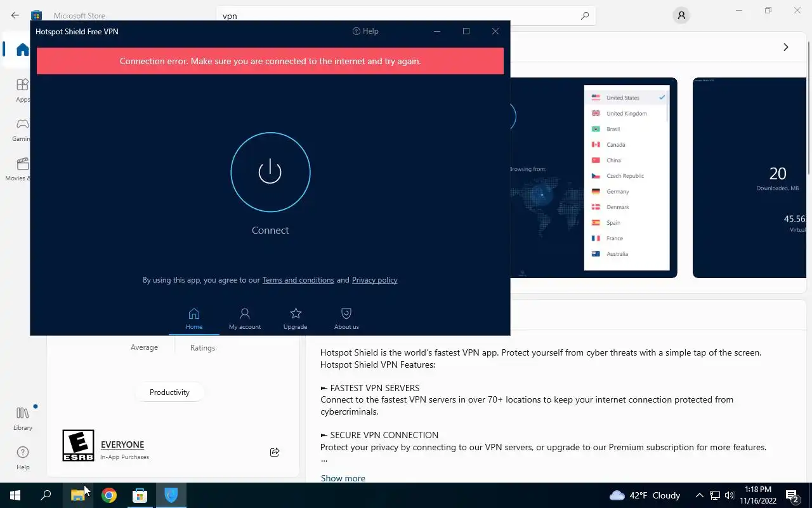Expand description with Show more
This screenshot has width=812, height=508.
coord(343,478)
